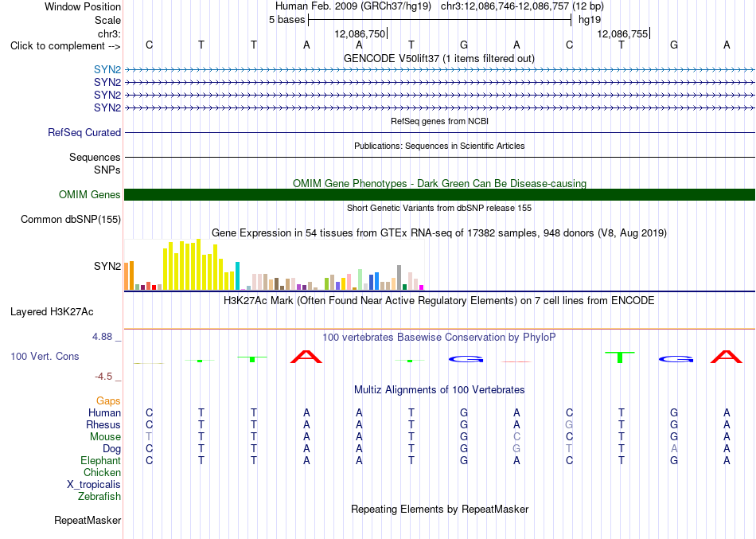756x539 pixels.
Task: Click the Window Position ruler label
Action: [x=83, y=6]
